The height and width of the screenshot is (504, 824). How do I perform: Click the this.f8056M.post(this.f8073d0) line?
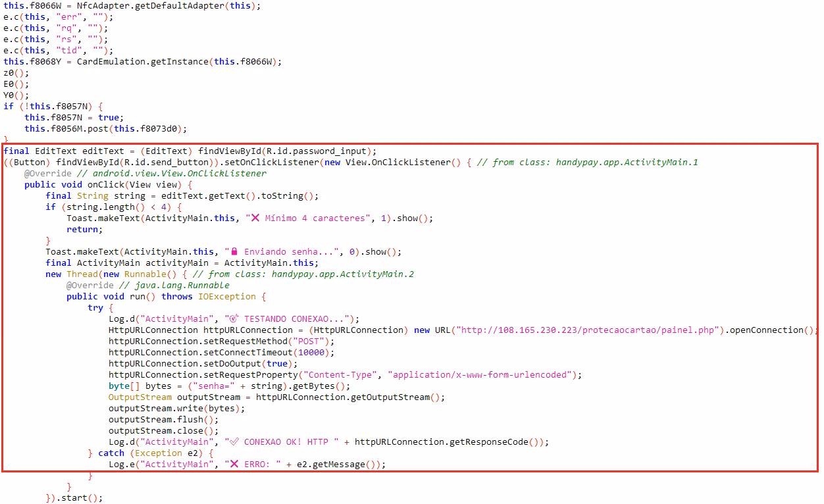tap(106, 129)
